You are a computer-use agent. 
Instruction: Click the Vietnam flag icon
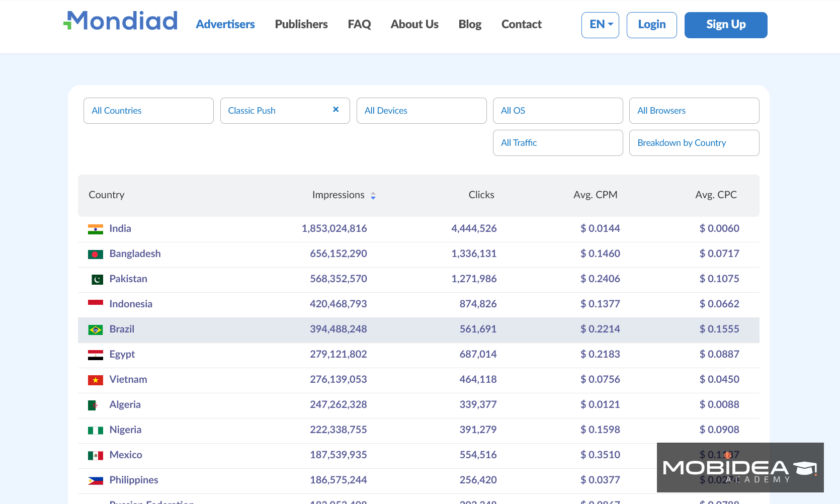point(96,380)
